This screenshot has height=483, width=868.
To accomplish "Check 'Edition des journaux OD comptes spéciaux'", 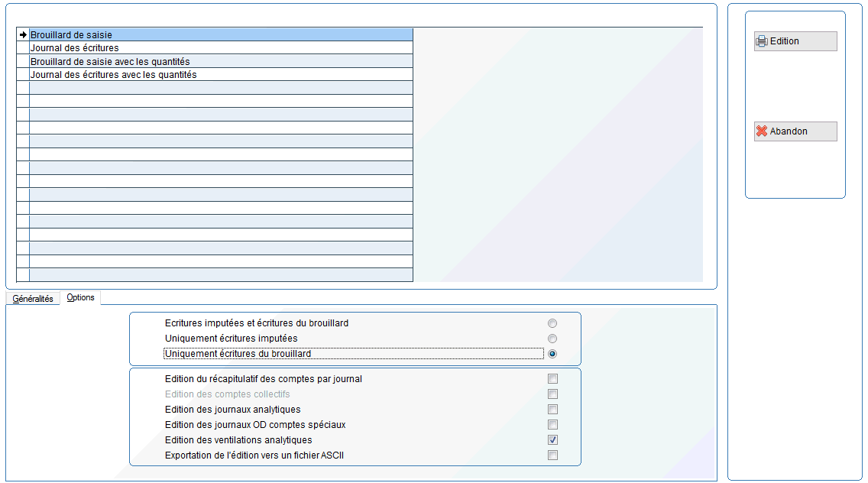I will click(x=552, y=425).
